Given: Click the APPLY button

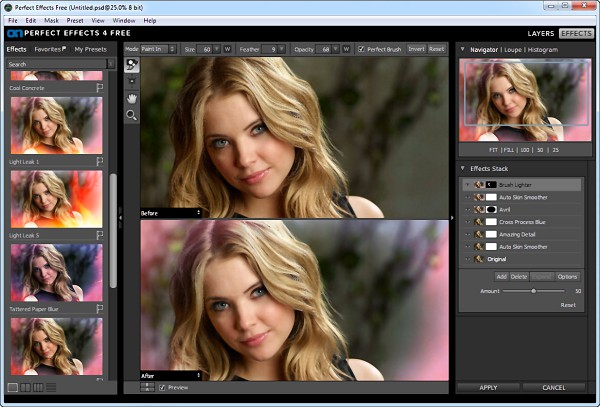Looking at the screenshot, I should click(488, 387).
